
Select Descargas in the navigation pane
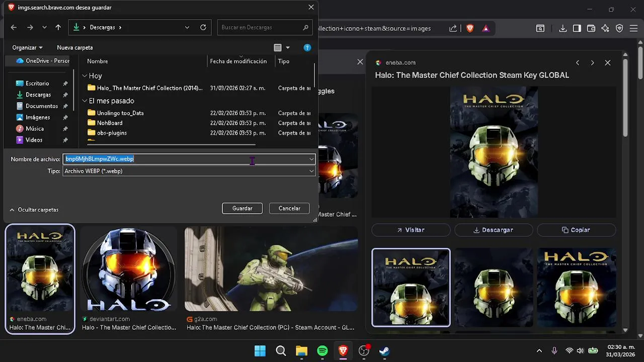[x=38, y=95]
